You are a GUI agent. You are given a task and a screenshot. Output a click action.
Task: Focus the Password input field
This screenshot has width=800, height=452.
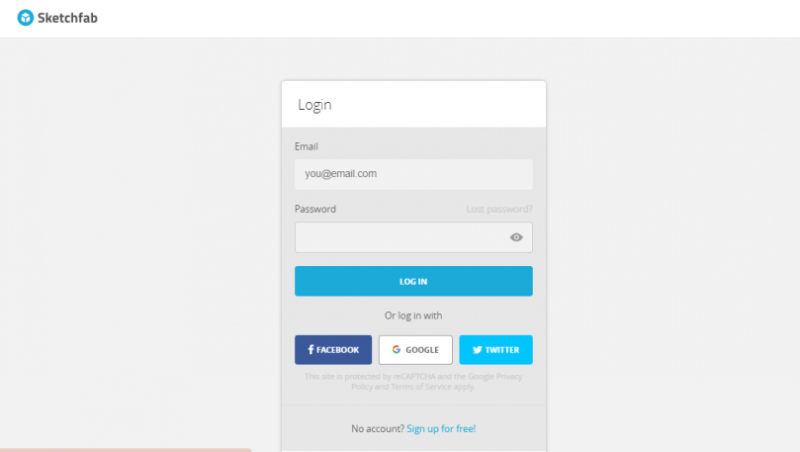[413, 237]
